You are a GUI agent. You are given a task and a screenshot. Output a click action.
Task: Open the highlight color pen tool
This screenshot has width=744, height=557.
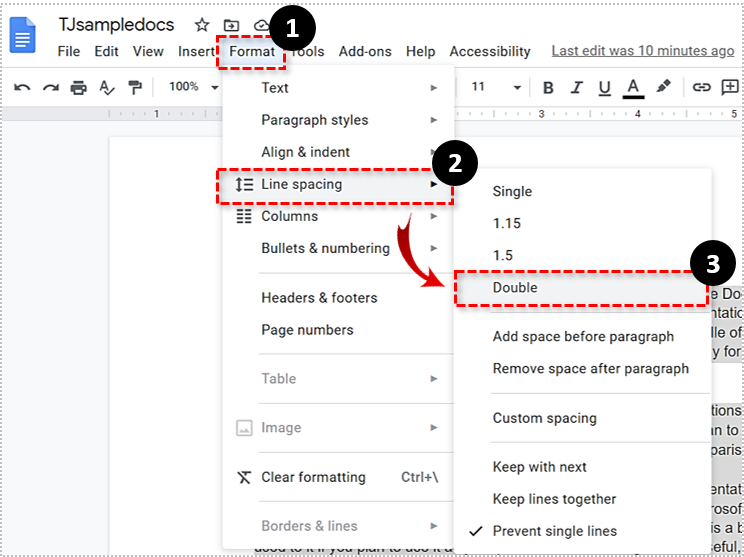[x=663, y=86]
